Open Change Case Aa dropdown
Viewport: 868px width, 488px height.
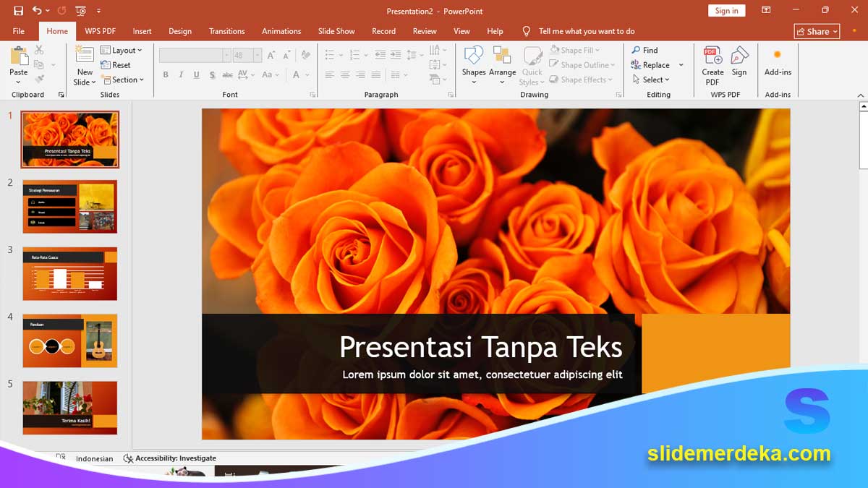click(270, 74)
